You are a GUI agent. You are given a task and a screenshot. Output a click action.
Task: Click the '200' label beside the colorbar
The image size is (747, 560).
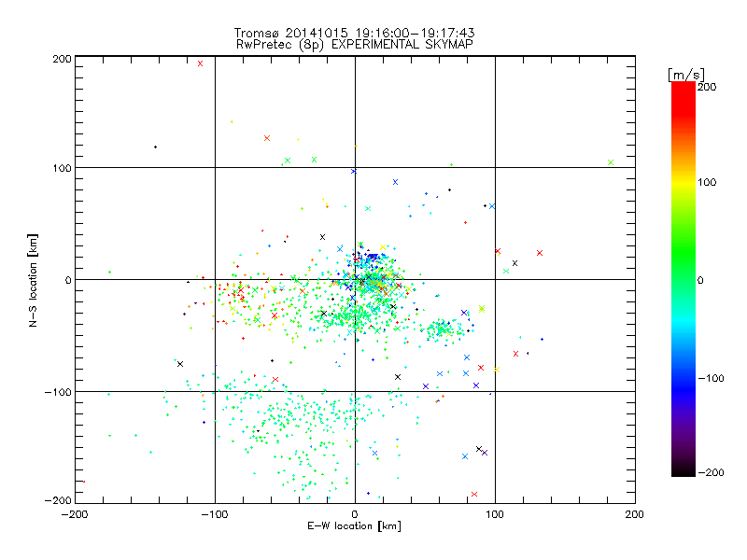707,87
